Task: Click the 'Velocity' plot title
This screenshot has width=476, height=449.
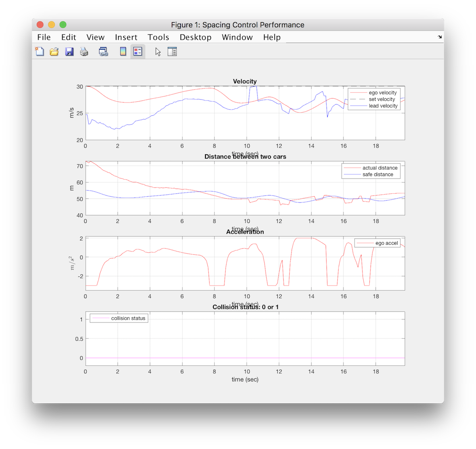Action: (245, 81)
